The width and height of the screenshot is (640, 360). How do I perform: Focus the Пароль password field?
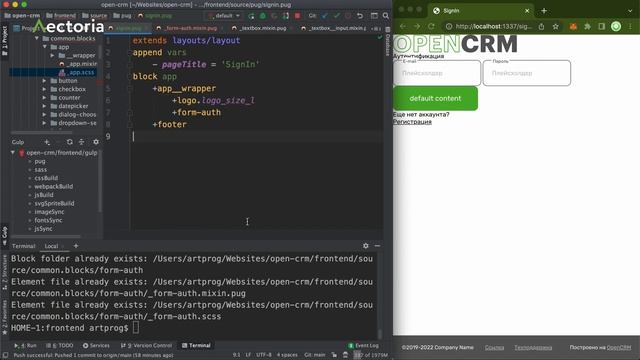(x=527, y=73)
